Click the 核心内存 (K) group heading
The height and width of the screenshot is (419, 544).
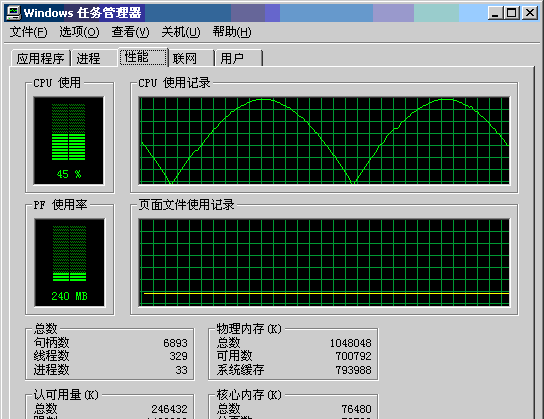[x=249, y=395]
